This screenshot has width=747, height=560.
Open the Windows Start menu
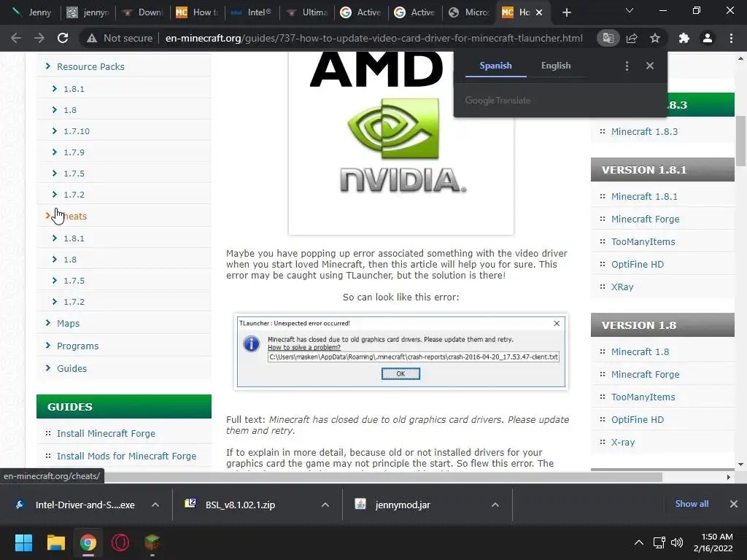click(23, 542)
